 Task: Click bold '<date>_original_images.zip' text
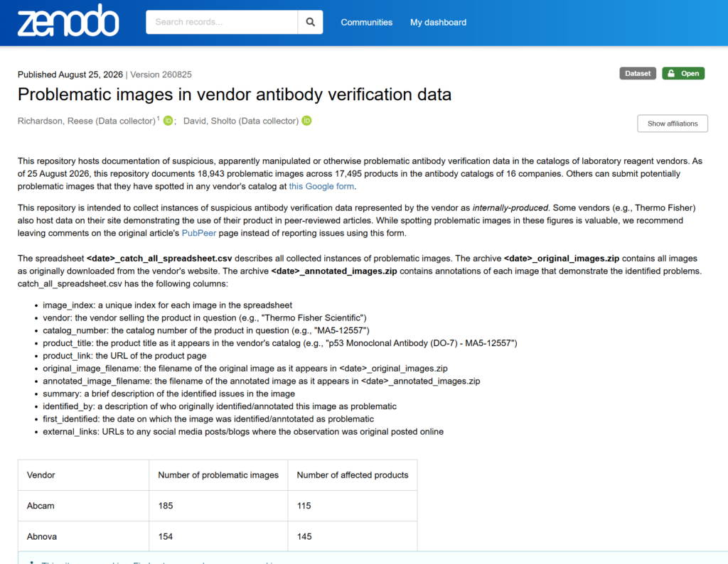562,259
